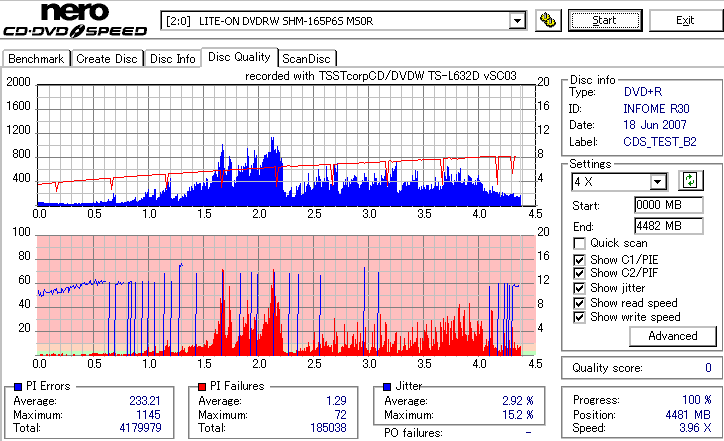Click Jitter average 2.92 %

518,401
